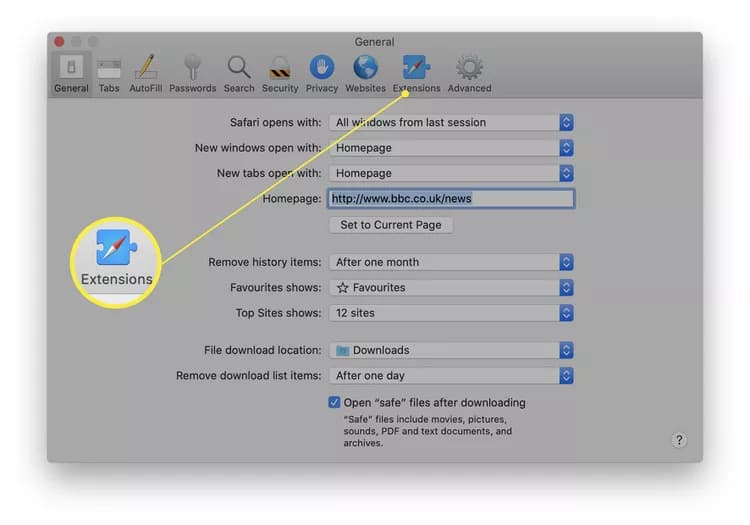Toggle Open "safe" files after downloading
Screen dimensions: 750x525
pos(334,402)
